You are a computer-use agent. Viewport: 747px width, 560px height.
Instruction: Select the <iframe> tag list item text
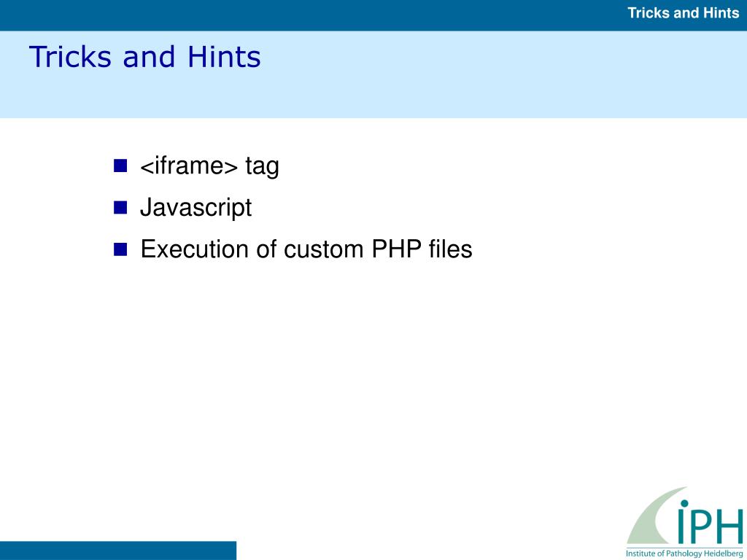[209, 167]
